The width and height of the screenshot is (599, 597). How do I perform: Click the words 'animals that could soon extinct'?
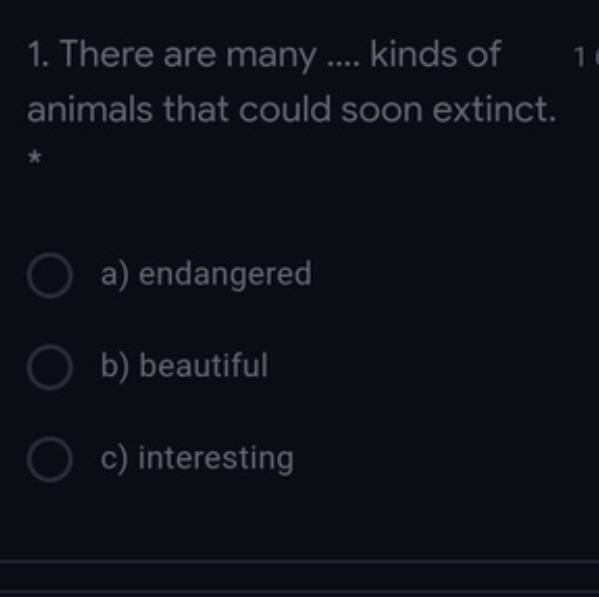point(291,110)
